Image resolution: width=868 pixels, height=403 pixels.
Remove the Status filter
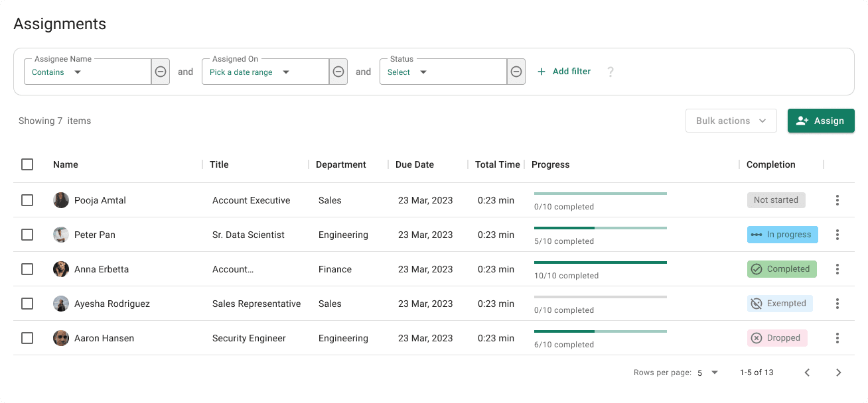pyautogui.click(x=516, y=72)
